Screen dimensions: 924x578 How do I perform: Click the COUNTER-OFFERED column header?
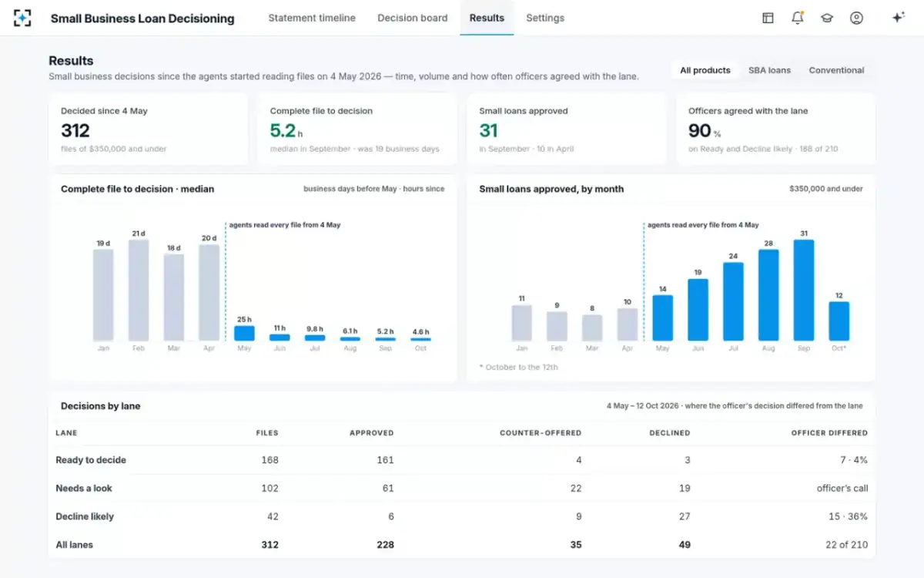pos(541,433)
